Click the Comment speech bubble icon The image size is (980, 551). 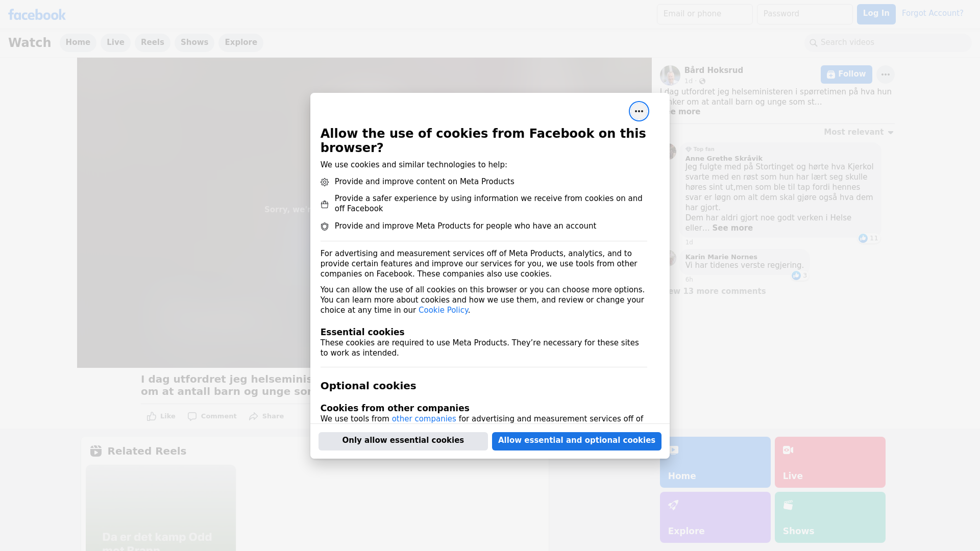(192, 416)
